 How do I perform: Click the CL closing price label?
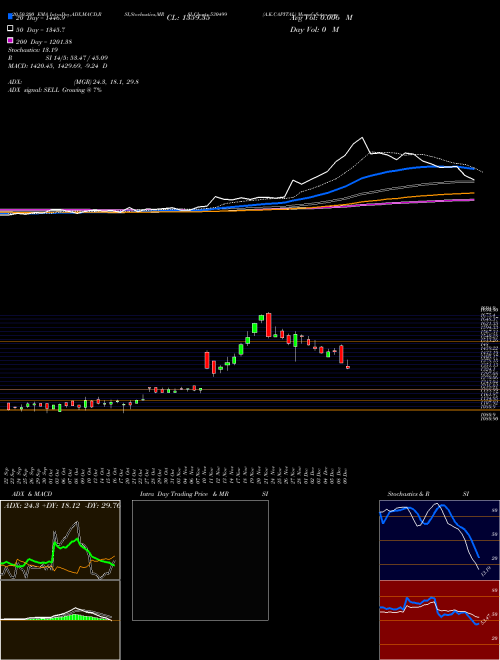point(188,18)
